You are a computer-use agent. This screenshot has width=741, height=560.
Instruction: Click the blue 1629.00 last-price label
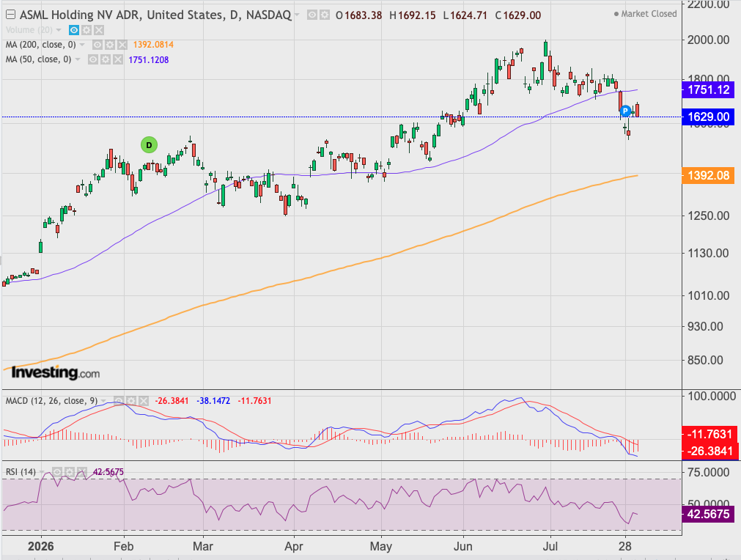(708, 117)
